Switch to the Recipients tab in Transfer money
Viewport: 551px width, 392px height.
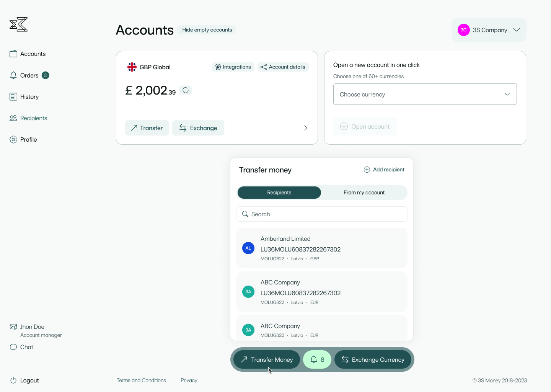click(279, 193)
